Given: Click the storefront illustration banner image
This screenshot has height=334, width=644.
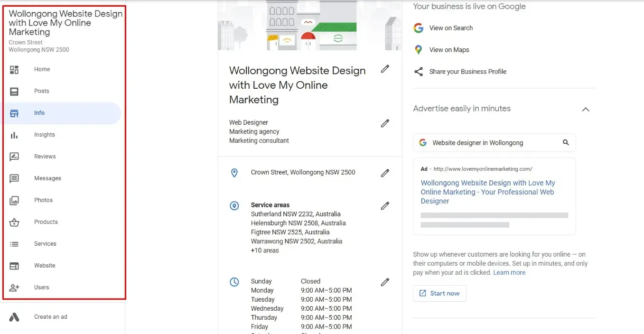Looking at the screenshot, I should [x=310, y=25].
